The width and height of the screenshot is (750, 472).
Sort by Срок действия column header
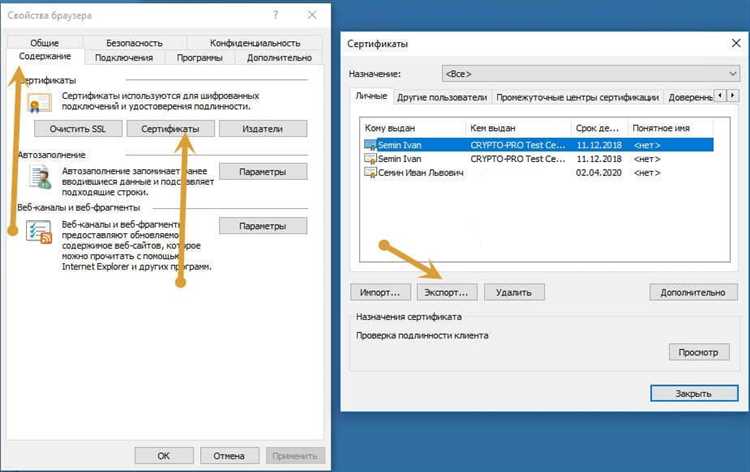tap(599, 128)
